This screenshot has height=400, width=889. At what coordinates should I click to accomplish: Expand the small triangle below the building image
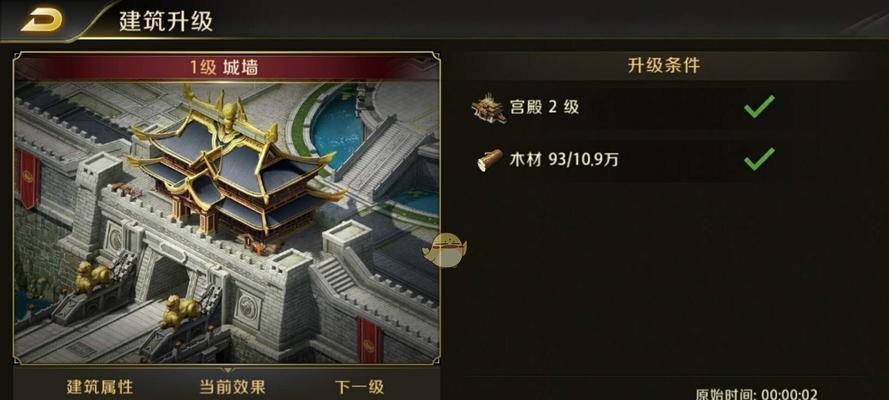tap(227, 370)
